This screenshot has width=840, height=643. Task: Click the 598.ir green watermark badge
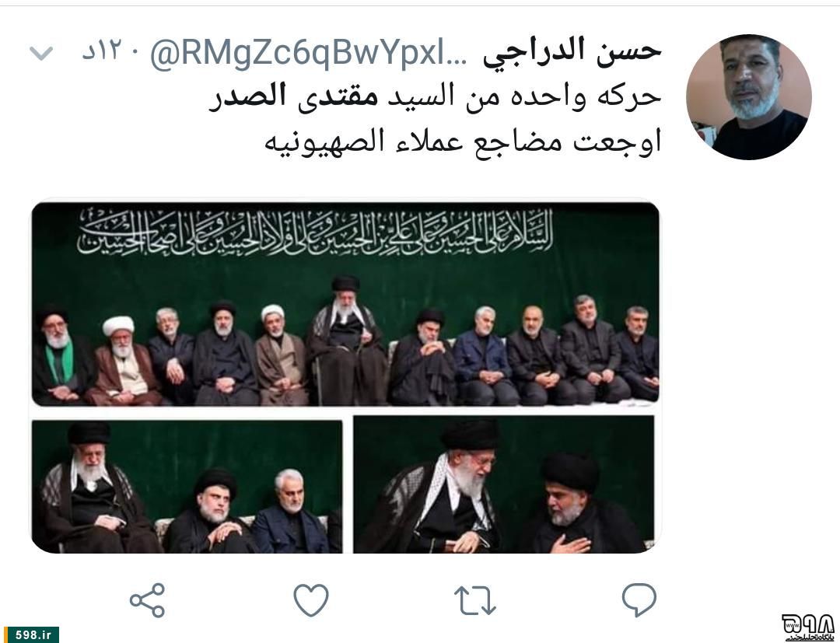[x=30, y=634]
